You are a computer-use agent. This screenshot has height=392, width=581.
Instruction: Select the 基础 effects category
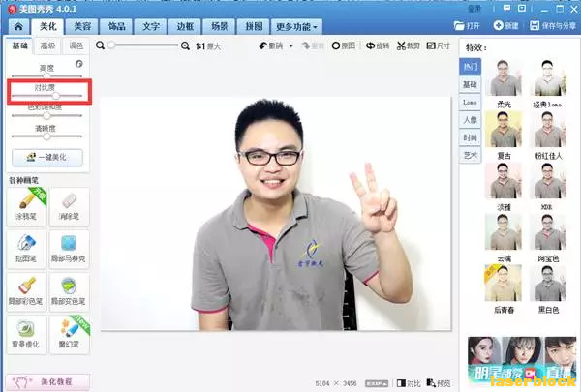pyautogui.click(x=471, y=84)
